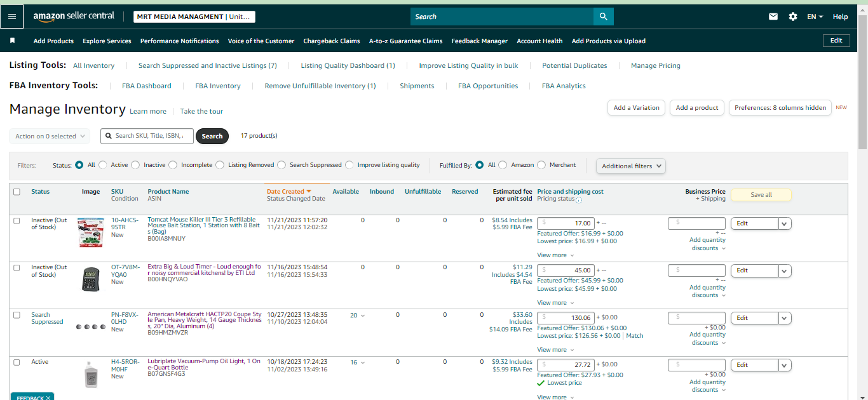Click the price field showing 130.06
This screenshot has width=868, height=400.
click(x=566, y=317)
